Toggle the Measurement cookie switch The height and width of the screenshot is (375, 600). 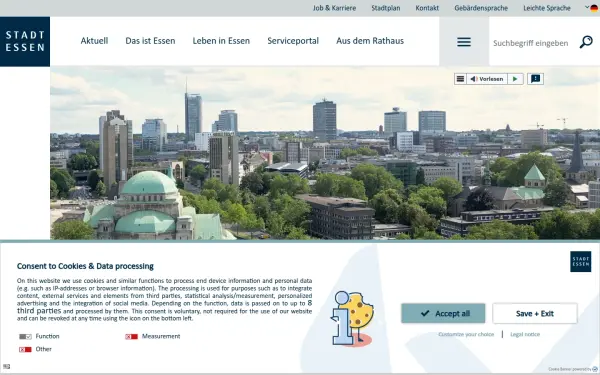(131, 337)
